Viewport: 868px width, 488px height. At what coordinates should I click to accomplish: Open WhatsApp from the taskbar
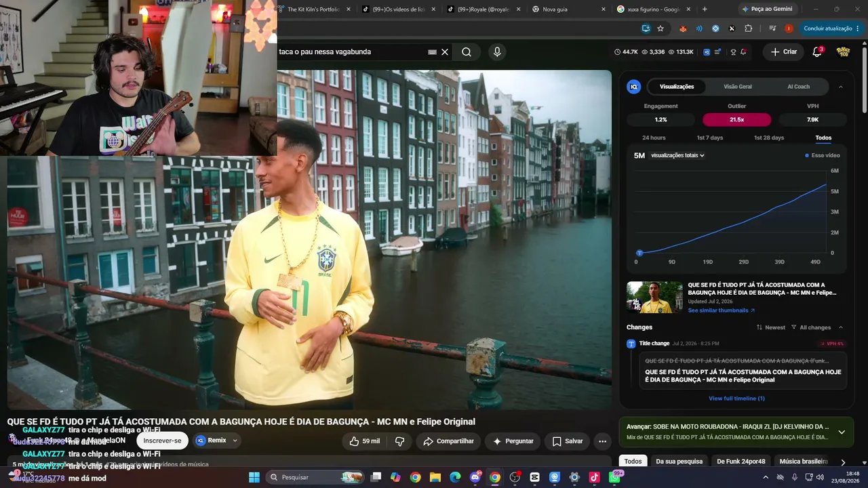614,477
